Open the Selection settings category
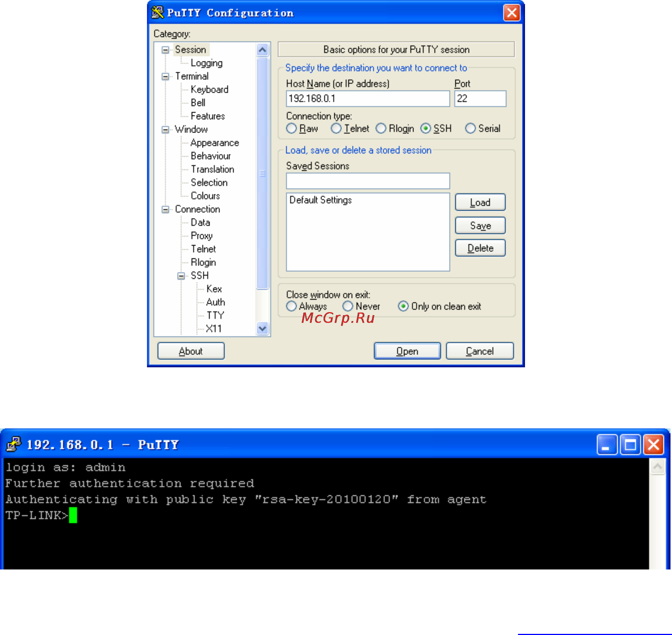This screenshot has height=635, width=672. [209, 183]
